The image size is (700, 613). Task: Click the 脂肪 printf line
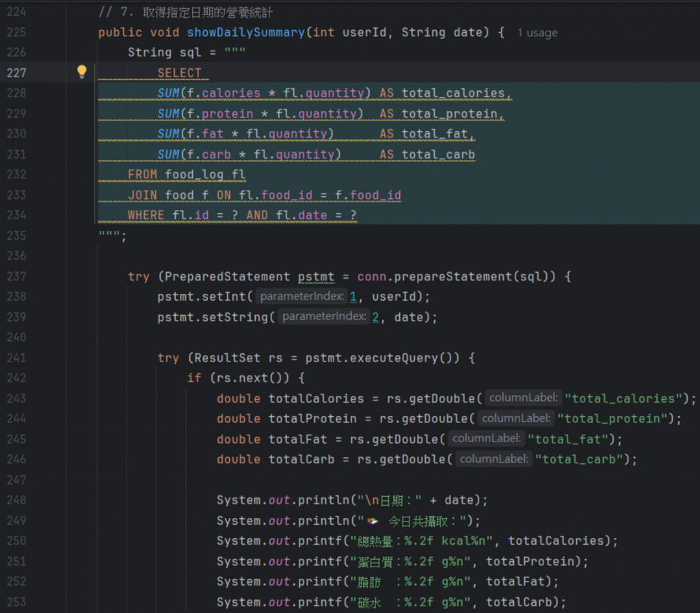coord(388,582)
